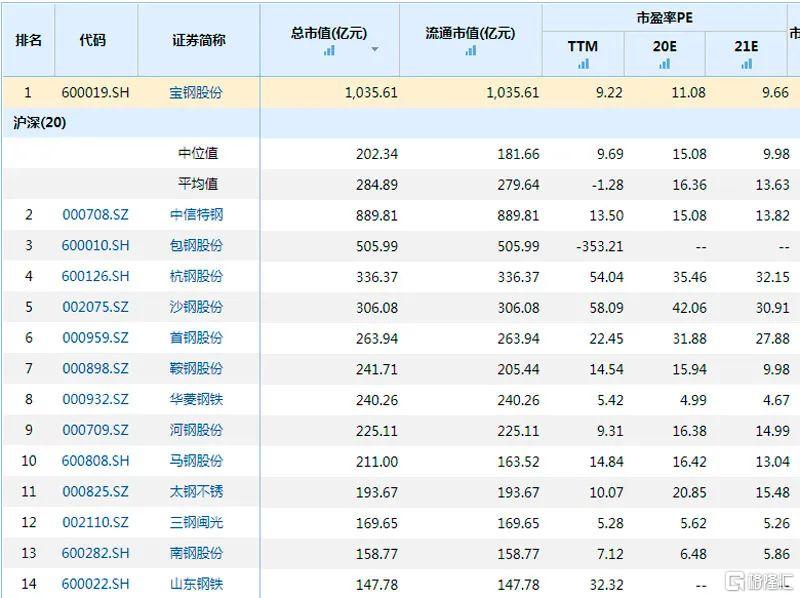Select TTM value -353.21 for 包钢股份
Screen dimensions: 800x598
[599, 246]
